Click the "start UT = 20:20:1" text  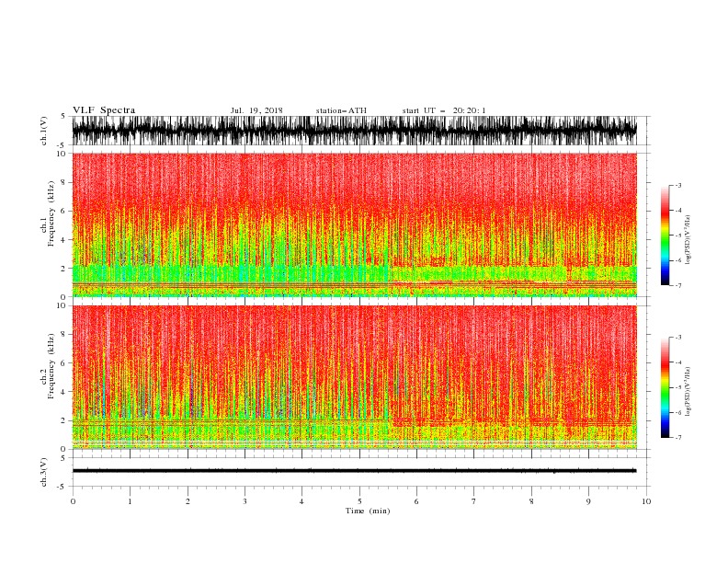point(444,110)
